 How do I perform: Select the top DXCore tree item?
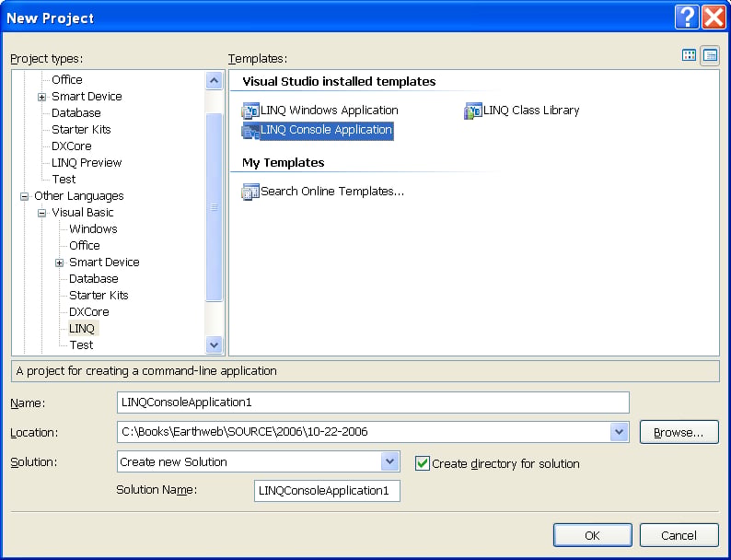(x=71, y=146)
